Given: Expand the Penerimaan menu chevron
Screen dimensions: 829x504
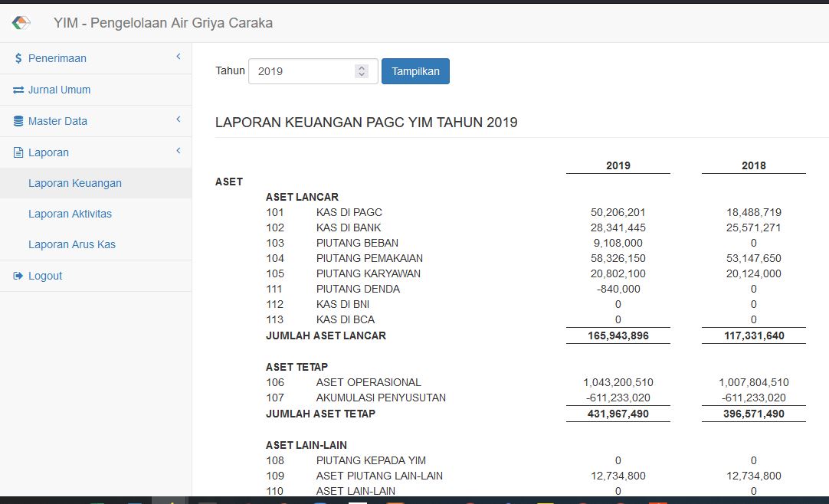Looking at the screenshot, I should (x=178, y=57).
